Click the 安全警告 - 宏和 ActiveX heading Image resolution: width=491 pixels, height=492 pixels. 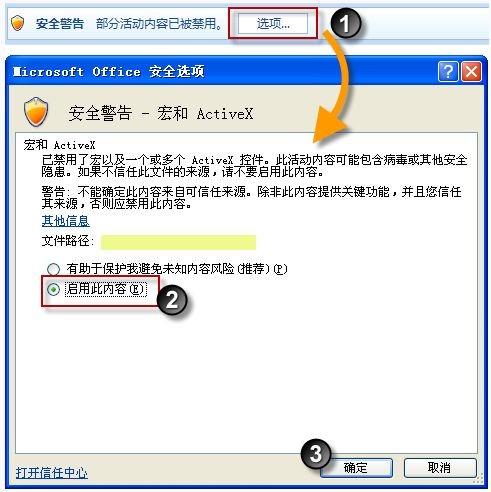[x=161, y=113]
